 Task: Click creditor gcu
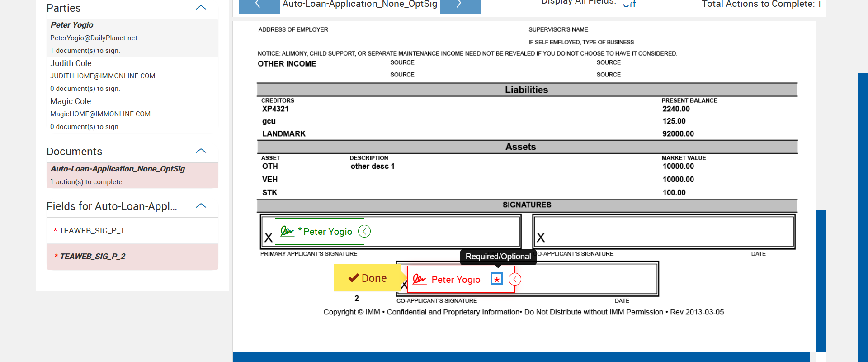pos(269,121)
